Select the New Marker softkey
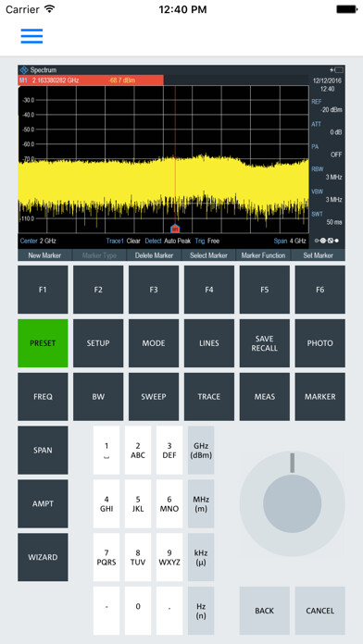363x644 pixels. point(44,255)
